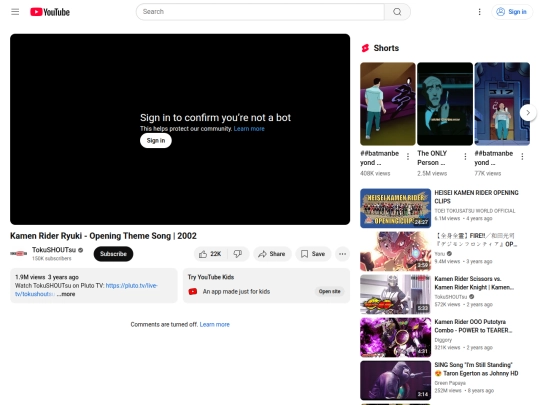Viewport: 540px width, 405px height.
Task: Click the Sign in button in header
Action: coord(512,12)
